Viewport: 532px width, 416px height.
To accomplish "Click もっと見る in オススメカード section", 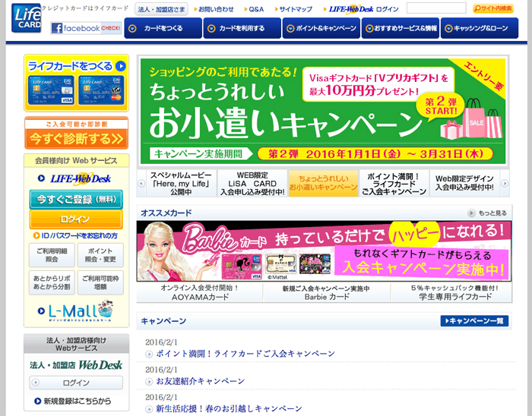I will [487, 213].
